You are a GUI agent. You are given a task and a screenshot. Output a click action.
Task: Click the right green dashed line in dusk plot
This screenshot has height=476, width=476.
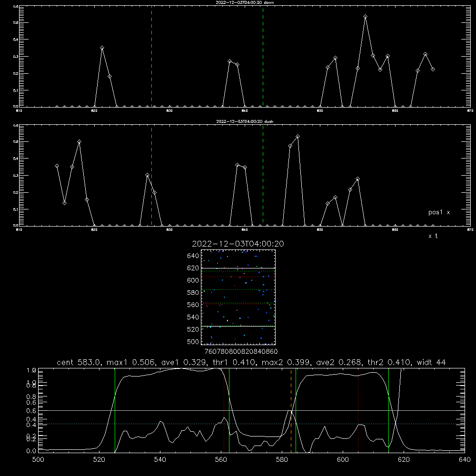point(263,175)
